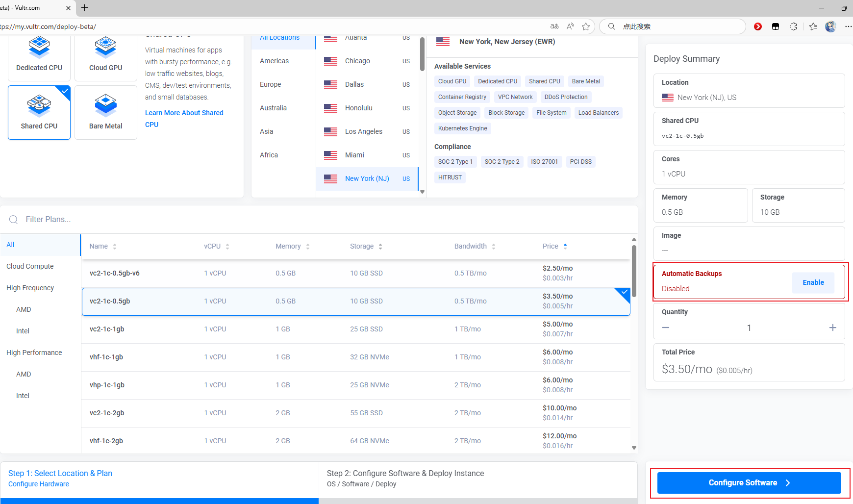
Task: Open the browser extensions puzzle icon
Action: pyautogui.click(x=793, y=26)
